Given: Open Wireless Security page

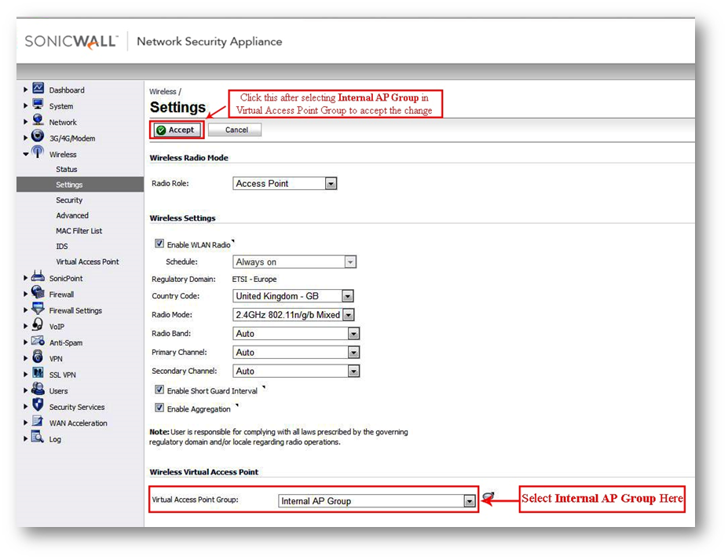Looking at the screenshot, I should 69,200.
